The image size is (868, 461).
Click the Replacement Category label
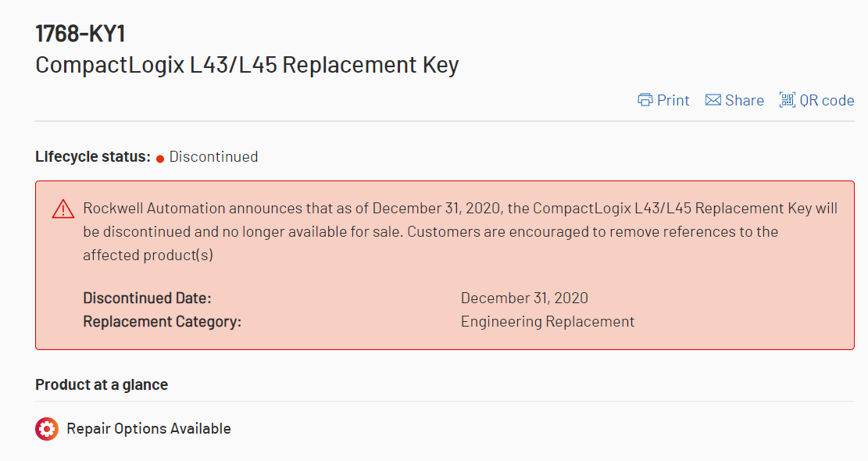162,321
